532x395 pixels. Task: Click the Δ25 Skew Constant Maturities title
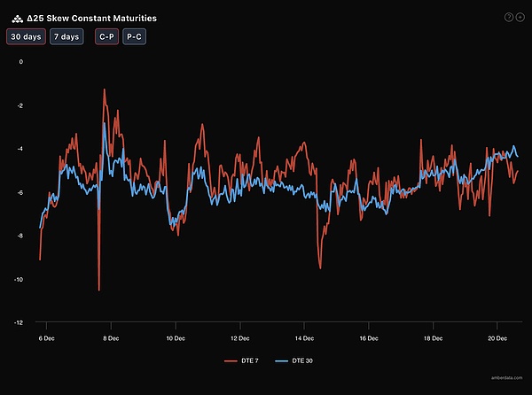click(92, 18)
